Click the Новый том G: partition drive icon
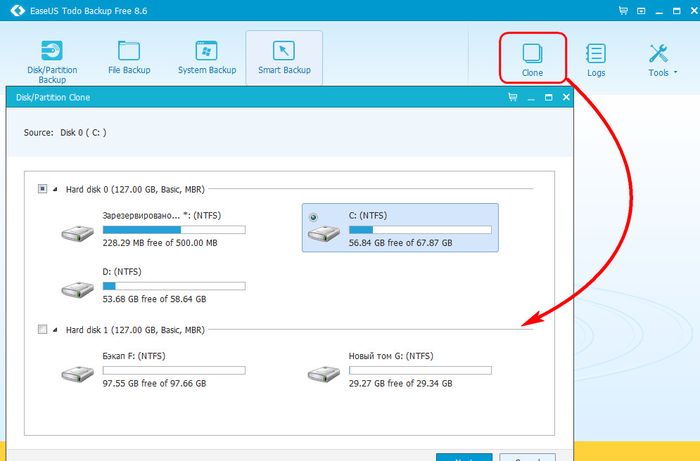The height and width of the screenshot is (461, 700). point(323,375)
